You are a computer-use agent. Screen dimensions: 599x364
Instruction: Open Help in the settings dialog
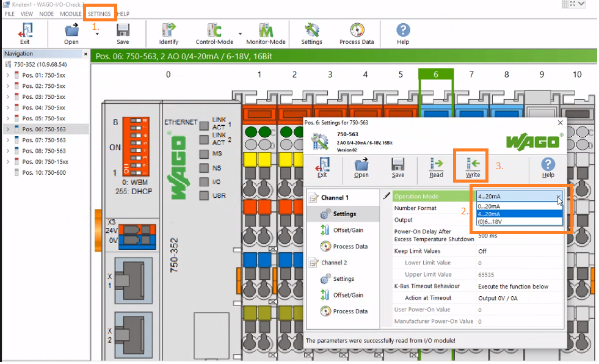548,167
